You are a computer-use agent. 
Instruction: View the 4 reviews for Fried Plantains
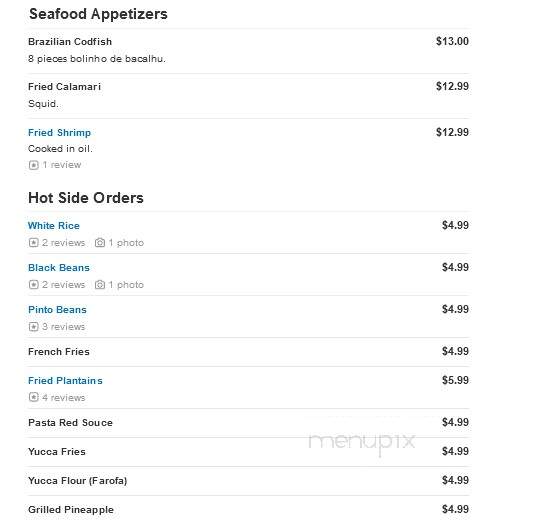[x=63, y=398]
